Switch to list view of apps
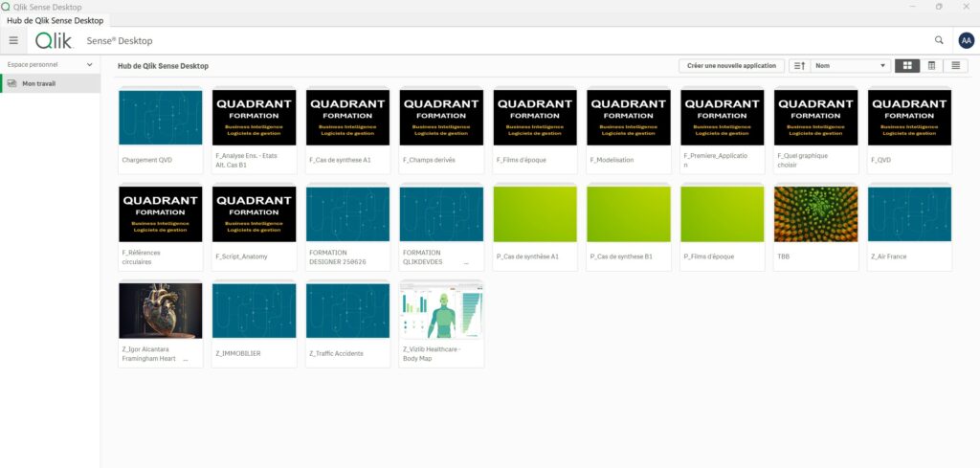 [x=956, y=66]
